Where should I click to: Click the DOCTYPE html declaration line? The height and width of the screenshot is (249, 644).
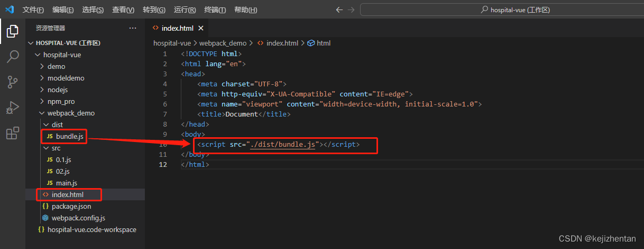click(x=211, y=54)
